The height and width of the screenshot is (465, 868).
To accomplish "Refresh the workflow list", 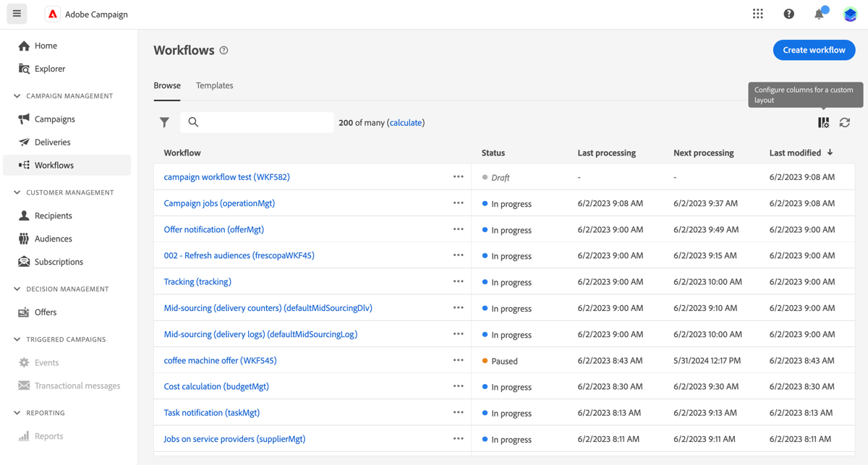I will (x=844, y=122).
